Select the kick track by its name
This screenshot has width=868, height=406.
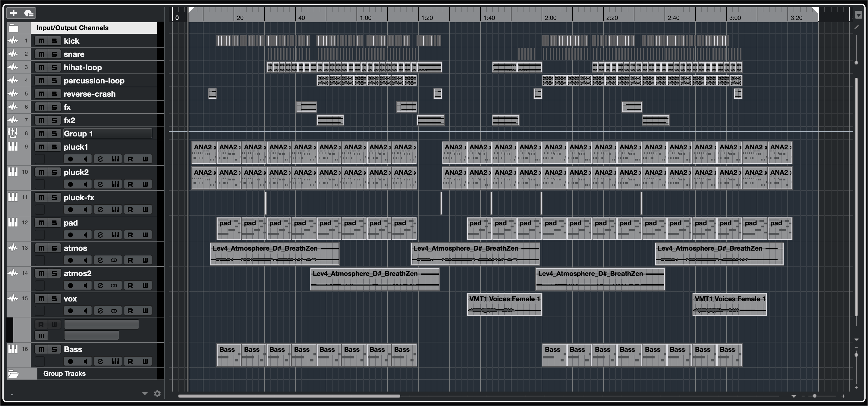click(71, 41)
